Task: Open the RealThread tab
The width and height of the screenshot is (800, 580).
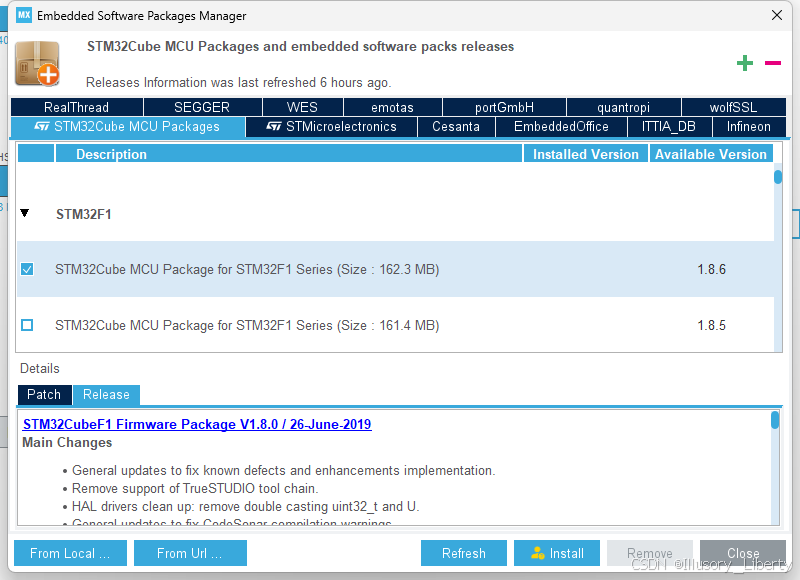Action: [x=77, y=107]
